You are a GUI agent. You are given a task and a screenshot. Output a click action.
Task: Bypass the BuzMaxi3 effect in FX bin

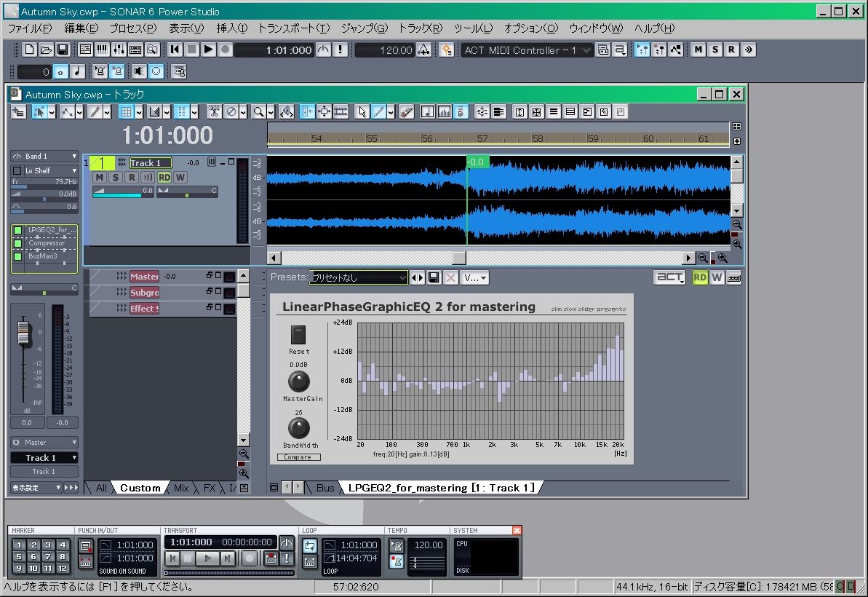pyautogui.click(x=17, y=256)
